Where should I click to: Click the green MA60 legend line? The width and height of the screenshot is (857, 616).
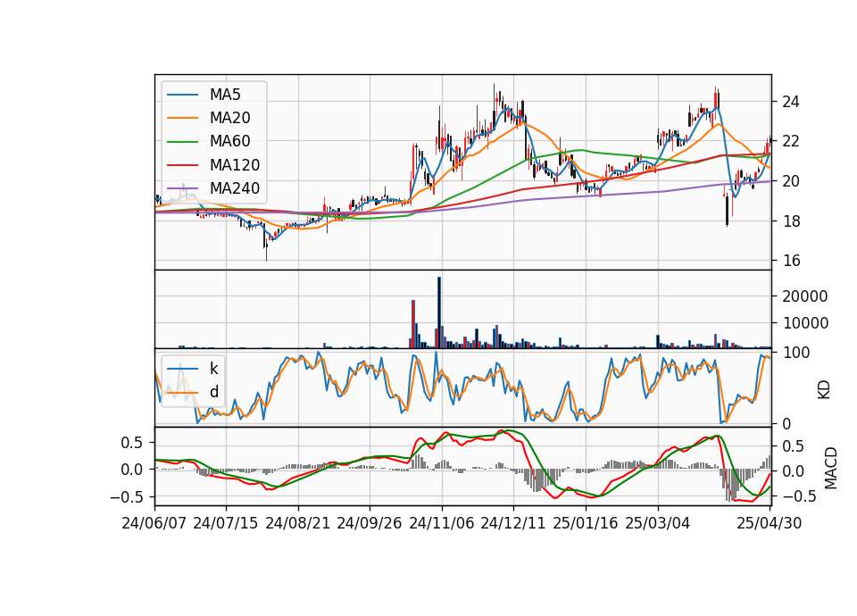click(x=182, y=142)
